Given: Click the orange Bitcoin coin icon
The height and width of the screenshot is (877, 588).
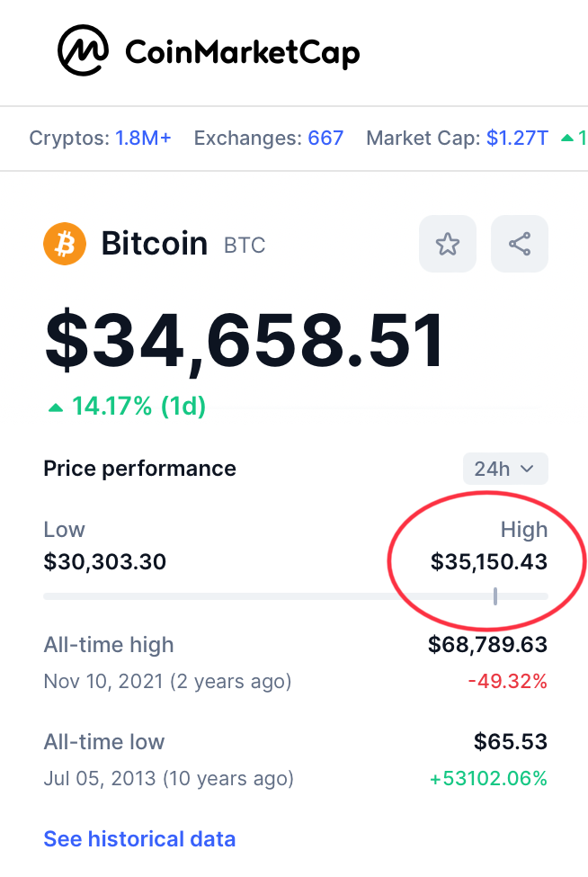Looking at the screenshot, I should [65, 244].
